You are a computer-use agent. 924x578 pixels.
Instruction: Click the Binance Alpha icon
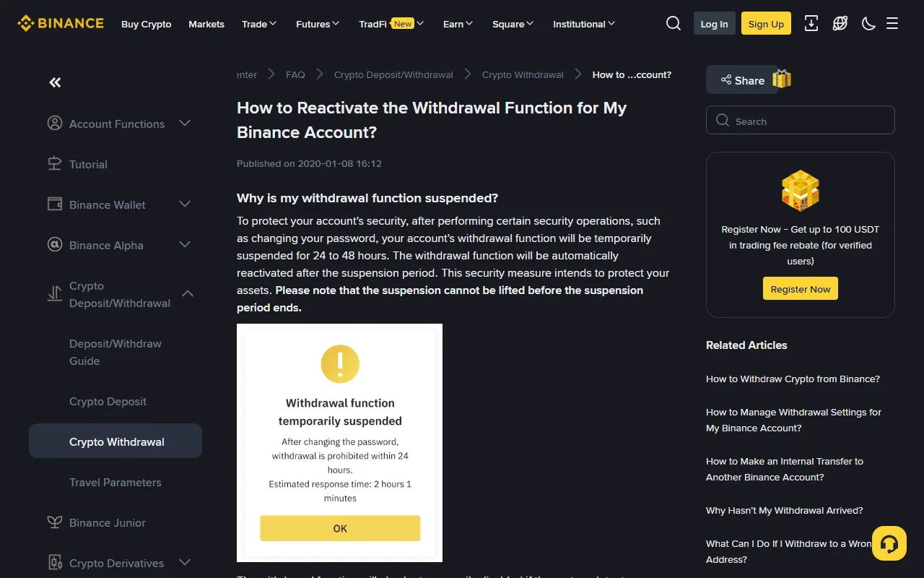(55, 245)
